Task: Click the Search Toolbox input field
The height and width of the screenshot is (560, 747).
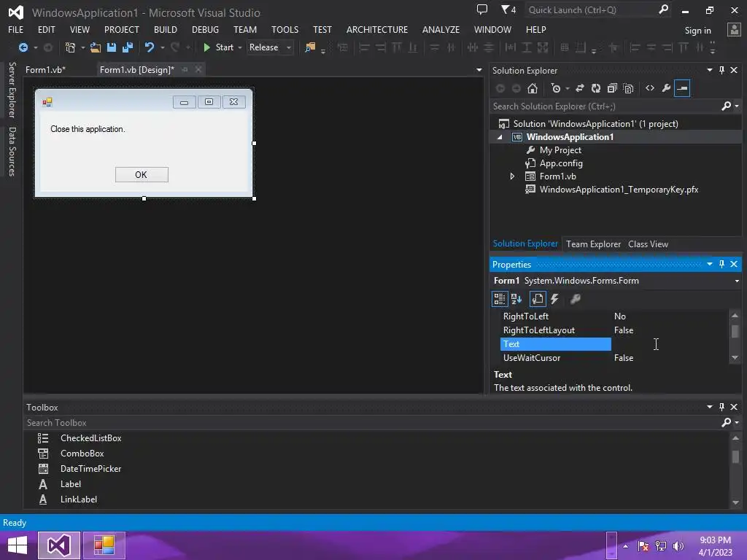Action: coord(371,422)
